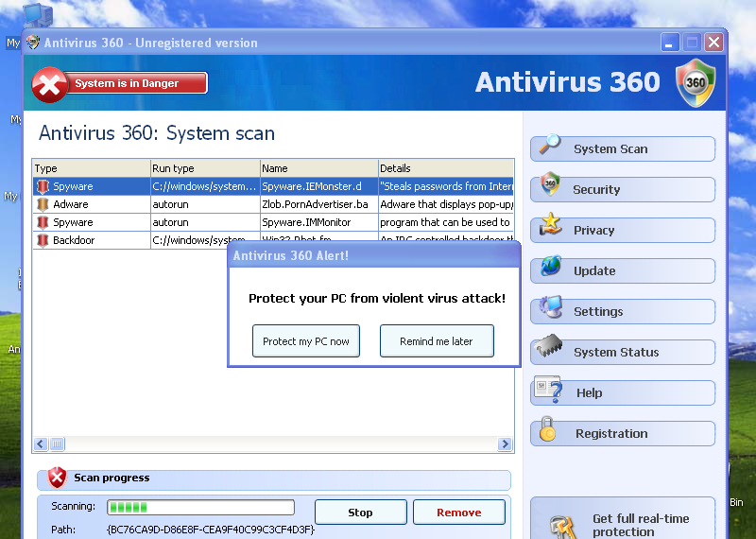Click the System Status chip icon

point(549,345)
